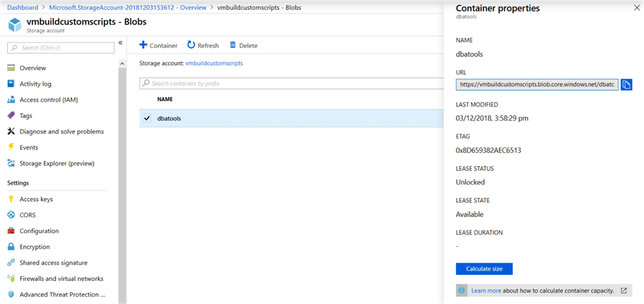Open the vmbuildcustomscripts storage account link
The image size is (644, 304).
pyautogui.click(x=214, y=63)
